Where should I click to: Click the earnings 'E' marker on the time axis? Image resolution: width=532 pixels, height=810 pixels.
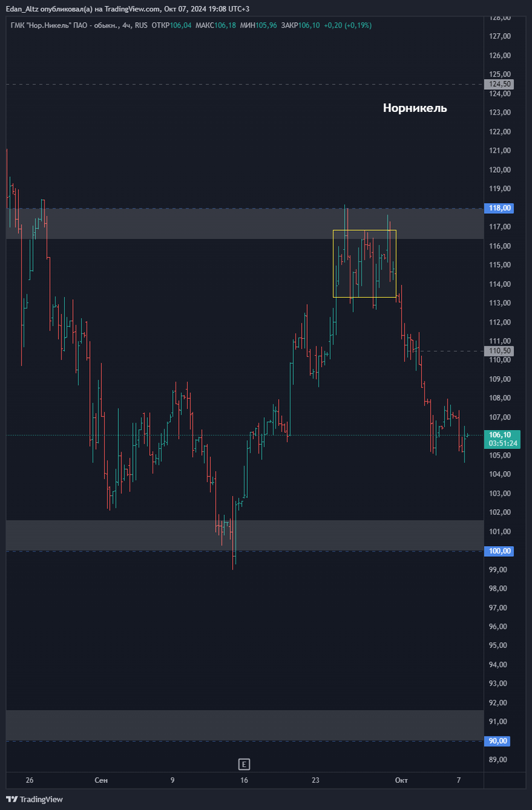coord(244,764)
